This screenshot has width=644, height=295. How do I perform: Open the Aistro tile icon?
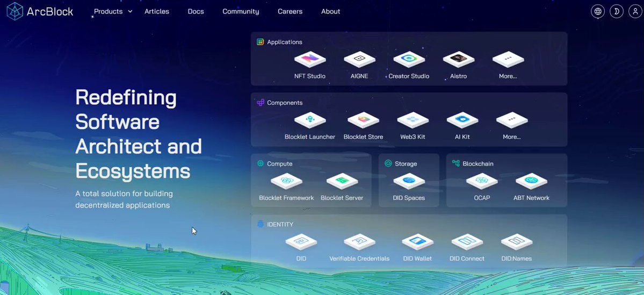pos(458,60)
